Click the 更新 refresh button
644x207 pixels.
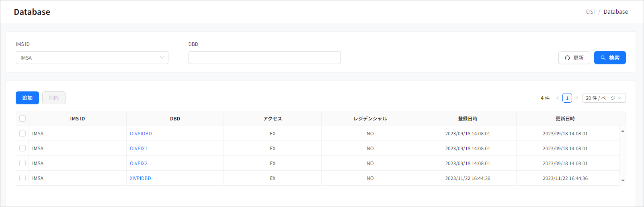click(x=574, y=58)
